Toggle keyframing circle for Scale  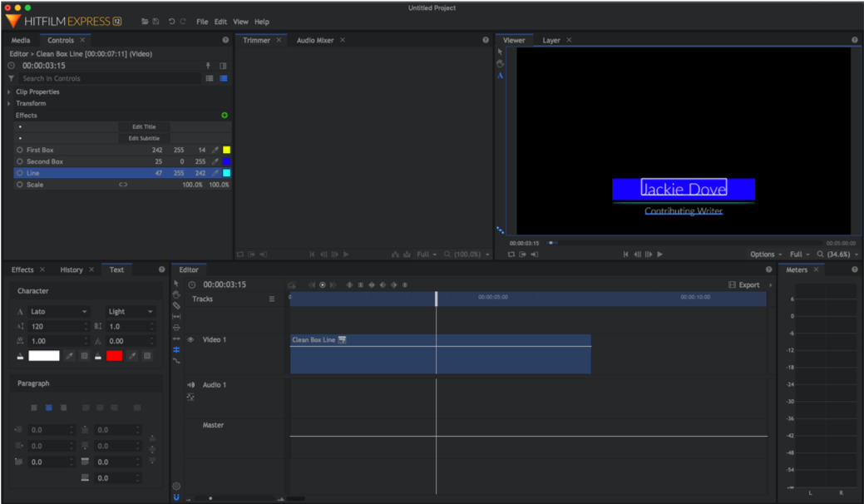pyautogui.click(x=20, y=185)
